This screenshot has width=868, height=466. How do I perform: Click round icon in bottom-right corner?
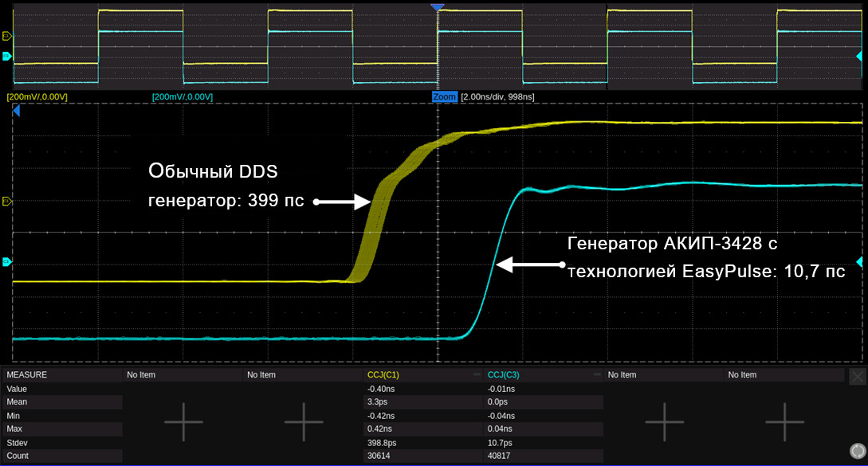point(858,449)
